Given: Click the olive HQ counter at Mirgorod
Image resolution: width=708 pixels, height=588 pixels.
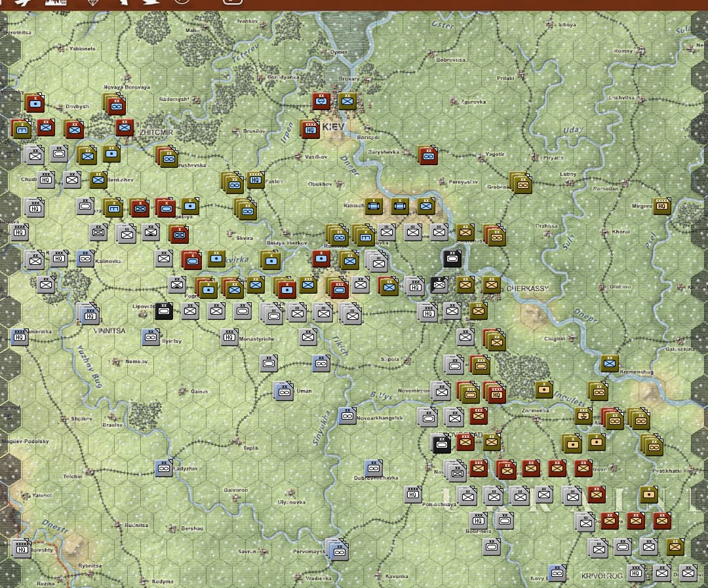Looking at the screenshot, I should pyautogui.click(x=661, y=206).
